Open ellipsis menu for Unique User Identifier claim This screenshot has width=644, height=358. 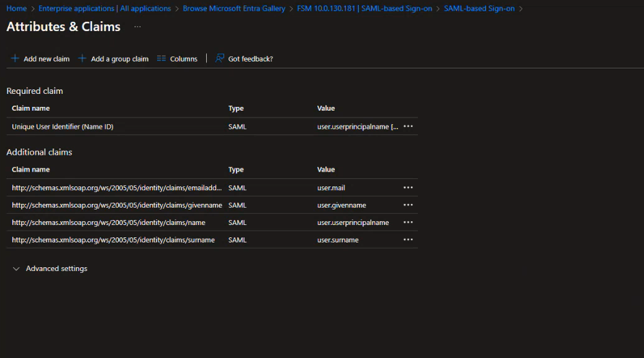pyautogui.click(x=408, y=126)
